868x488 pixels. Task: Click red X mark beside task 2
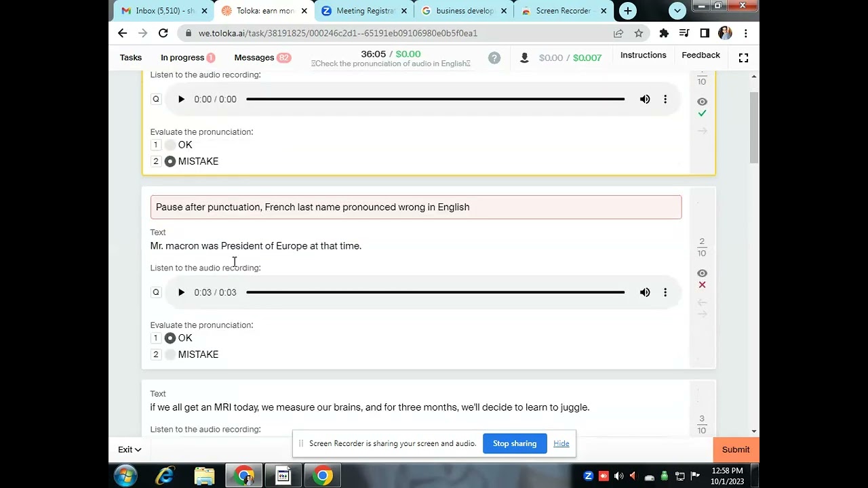(702, 285)
